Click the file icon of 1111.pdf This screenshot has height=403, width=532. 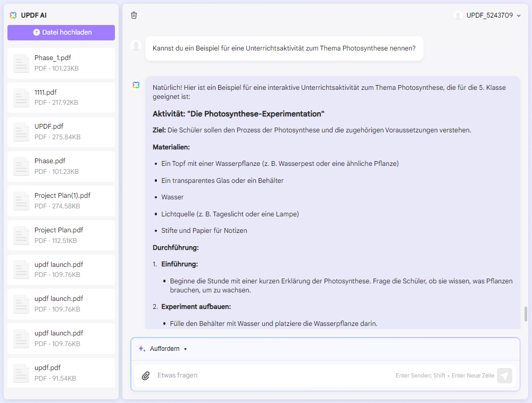tap(21, 98)
